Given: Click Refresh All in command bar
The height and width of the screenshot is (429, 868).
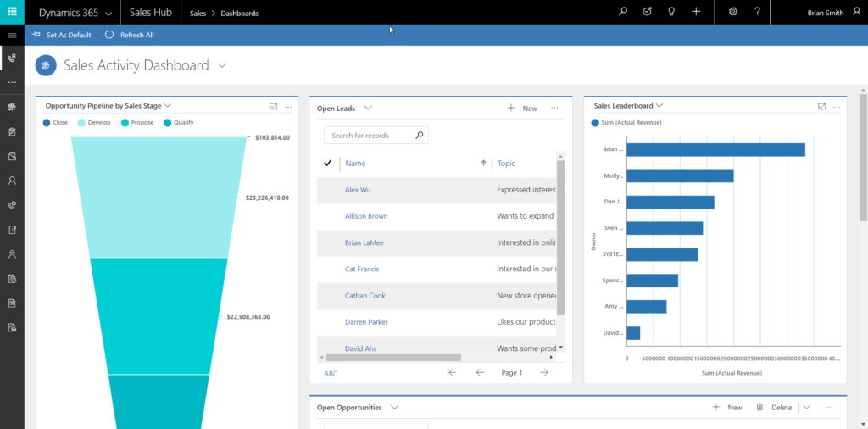Looking at the screenshot, I should [x=130, y=35].
